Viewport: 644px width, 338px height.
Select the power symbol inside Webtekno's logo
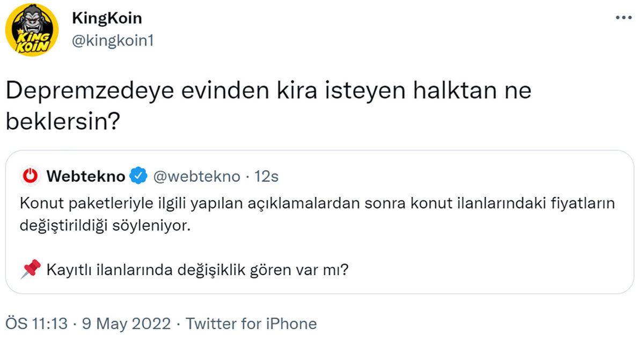tap(31, 175)
